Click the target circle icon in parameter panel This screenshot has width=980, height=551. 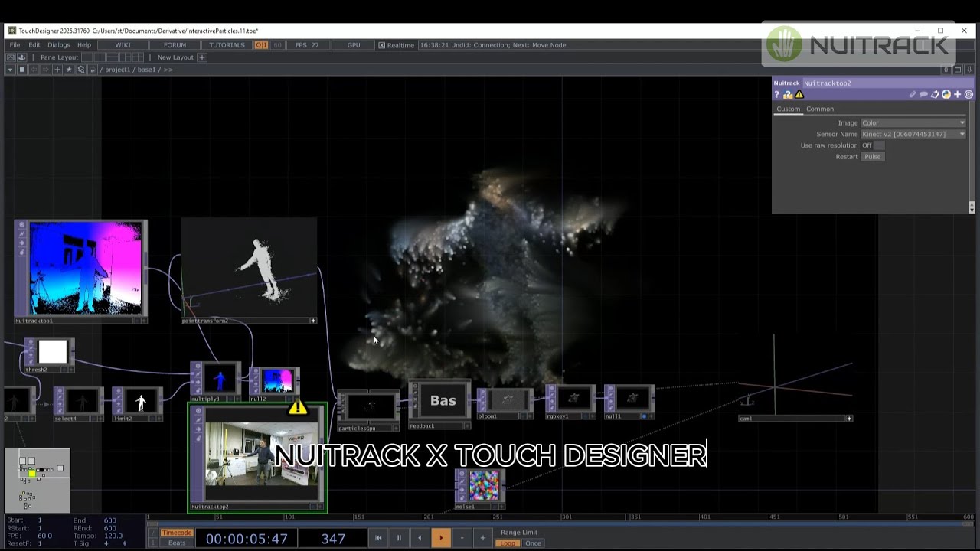coord(969,95)
